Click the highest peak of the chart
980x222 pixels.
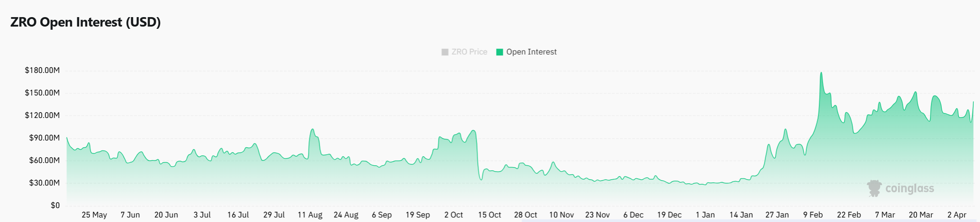click(821, 73)
